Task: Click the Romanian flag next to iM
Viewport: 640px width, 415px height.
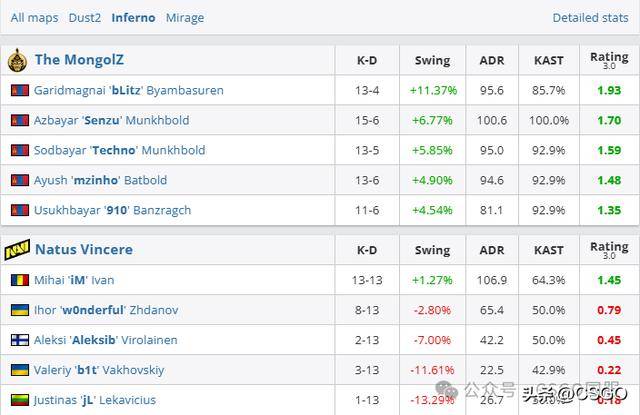Action: tap(19, 280)
